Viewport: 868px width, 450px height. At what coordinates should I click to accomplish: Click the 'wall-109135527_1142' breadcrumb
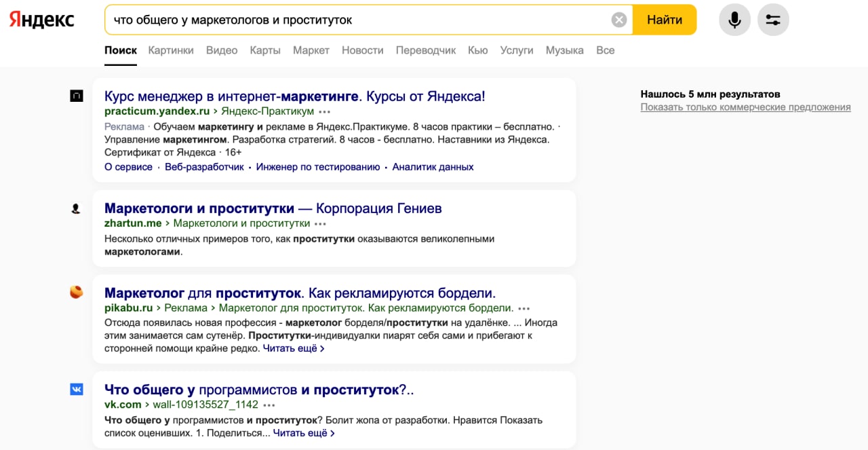point(205,405)
